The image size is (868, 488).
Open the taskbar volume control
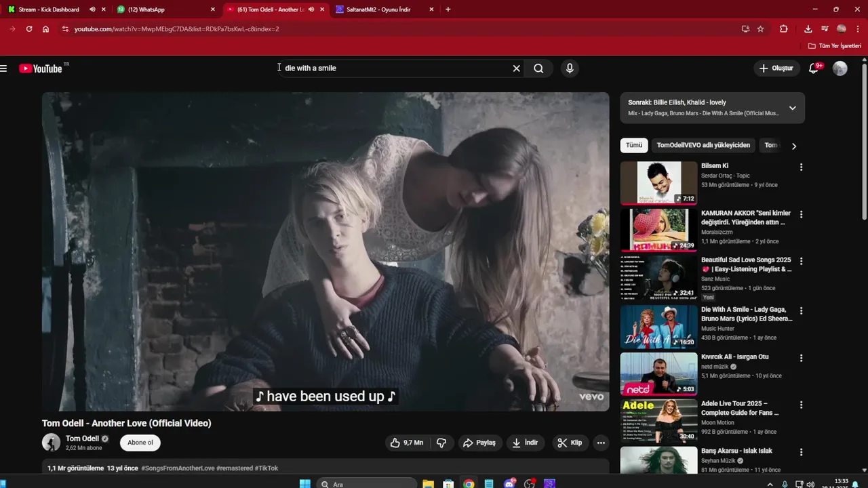coord(810,484)
